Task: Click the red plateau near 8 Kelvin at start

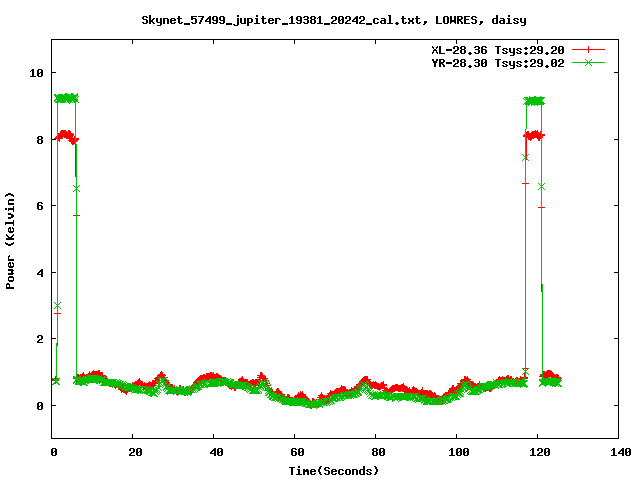Action: [x=66, y=137]
